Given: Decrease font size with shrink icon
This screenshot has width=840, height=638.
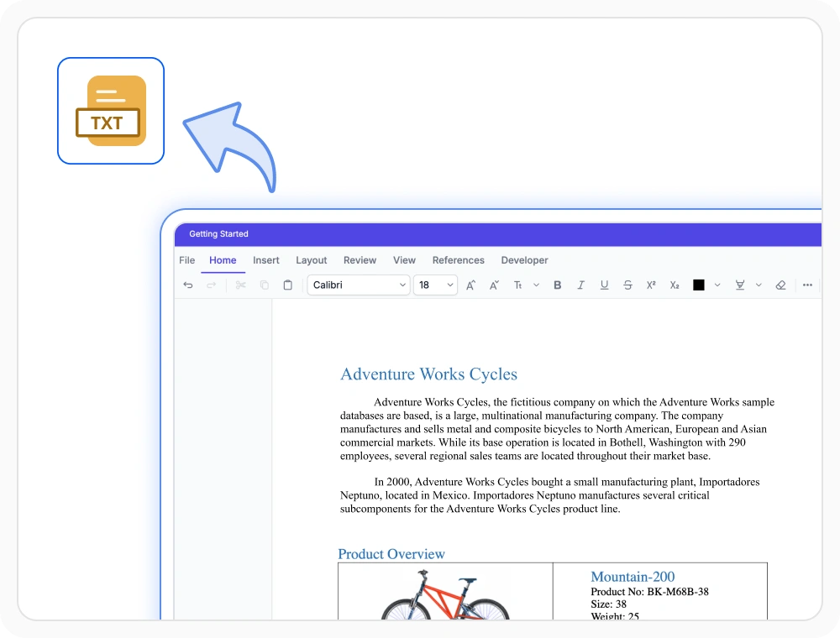Looking at the screenshot, I should pyautogui.click(x=495, y=285).
